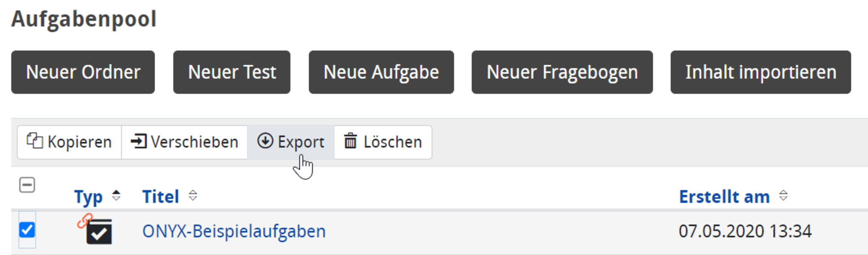868x255 pixels.
Task: Click the Typ column header
Action: click(x=88, y=197)
